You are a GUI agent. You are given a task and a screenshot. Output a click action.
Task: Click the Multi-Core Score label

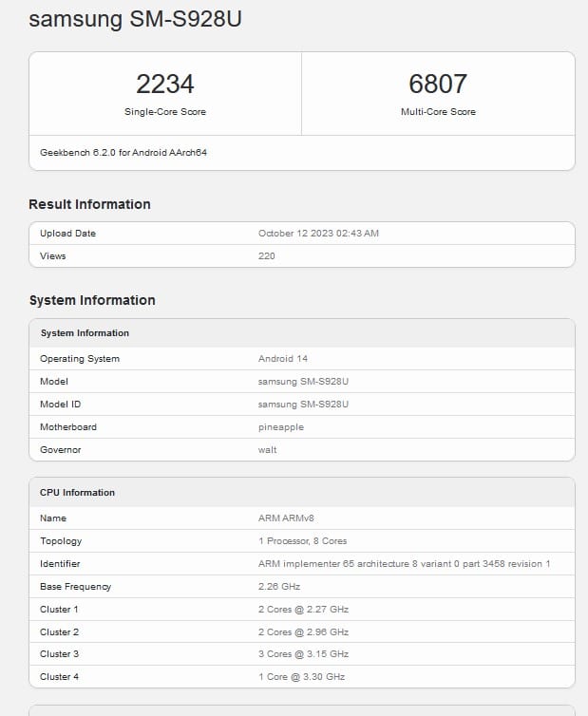pyautogui.click(x=438, y=112)
